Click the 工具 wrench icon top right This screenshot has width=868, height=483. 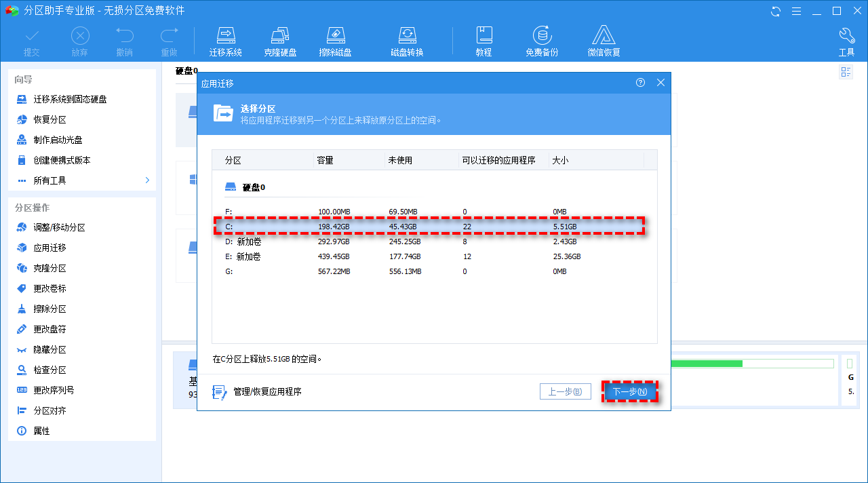click(846, 39)
